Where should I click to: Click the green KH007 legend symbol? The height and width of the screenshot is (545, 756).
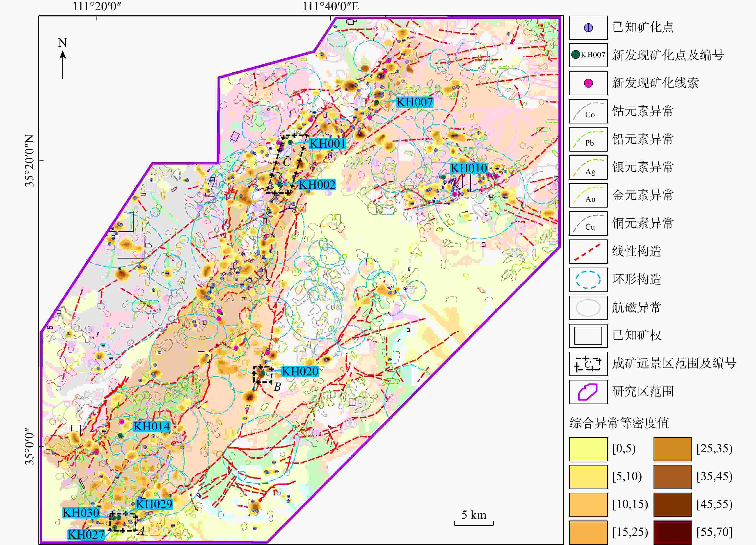coord(576,55)
